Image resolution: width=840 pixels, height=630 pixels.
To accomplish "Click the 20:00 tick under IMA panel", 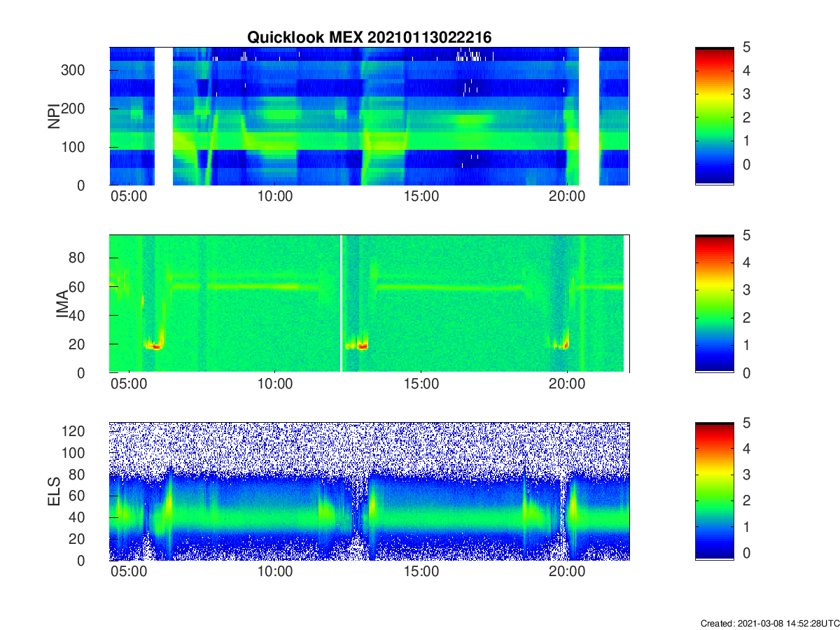I will coord(567,384).
